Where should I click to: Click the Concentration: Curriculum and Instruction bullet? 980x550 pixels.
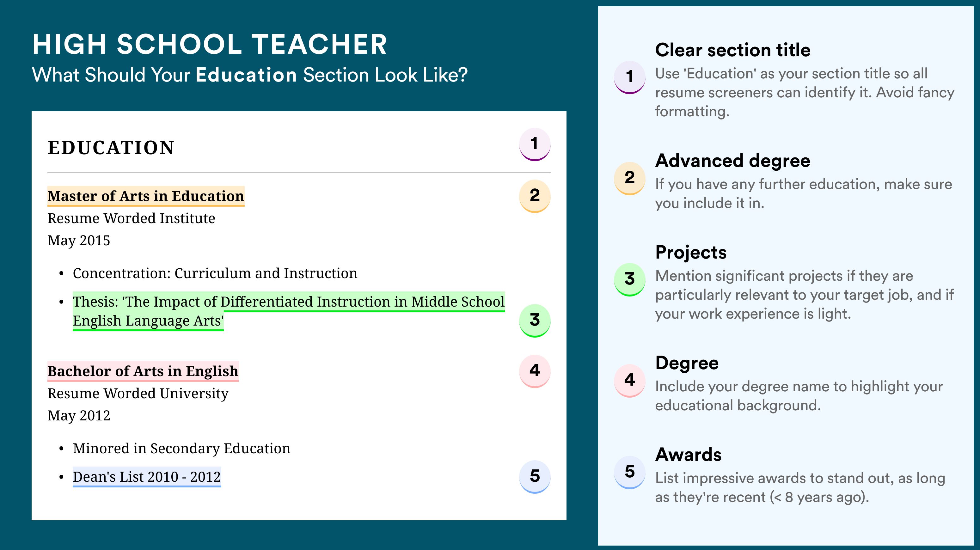click(x=215, y=273)
